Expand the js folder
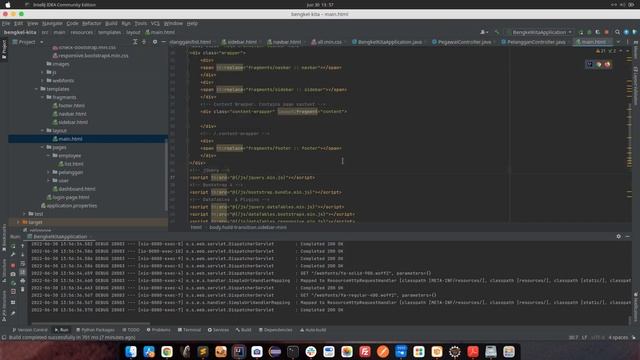Screen dimensions: 640x360 point(42,72)
